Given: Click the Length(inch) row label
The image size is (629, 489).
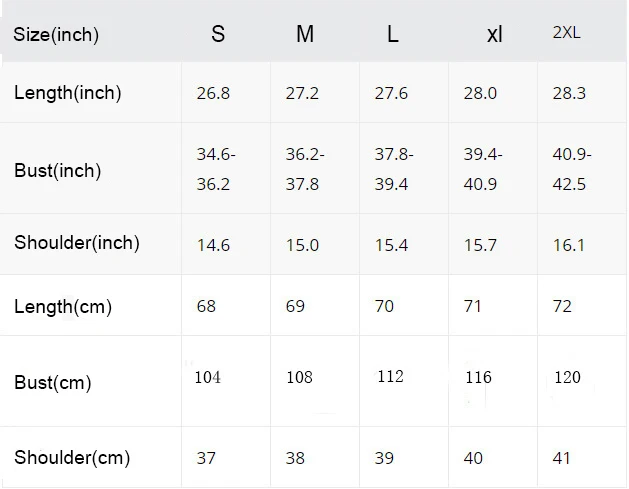Looking at the screenshot, I should (x=68, y=93).
